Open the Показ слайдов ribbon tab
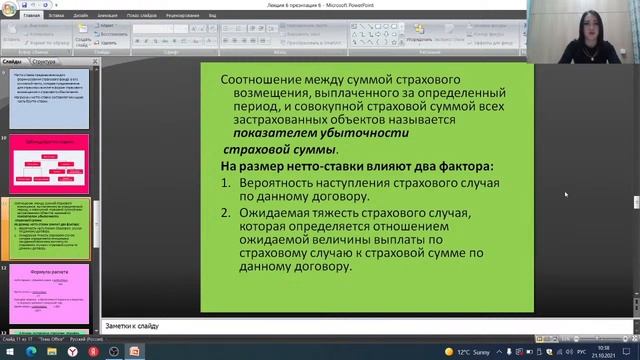 click(142, 16)
